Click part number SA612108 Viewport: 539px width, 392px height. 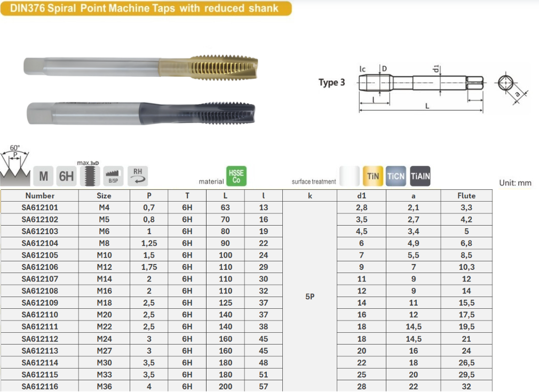(40, 291)
